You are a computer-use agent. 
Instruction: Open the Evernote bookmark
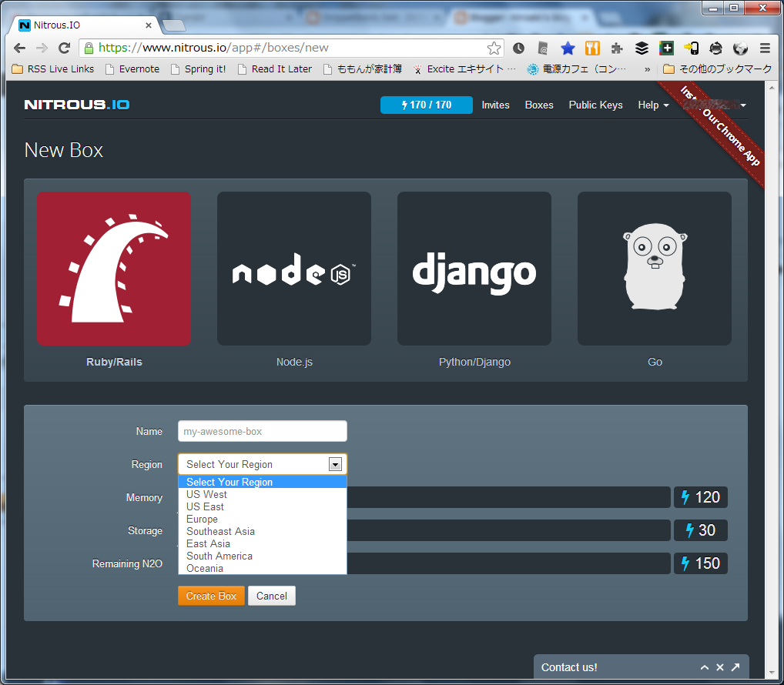132,69
